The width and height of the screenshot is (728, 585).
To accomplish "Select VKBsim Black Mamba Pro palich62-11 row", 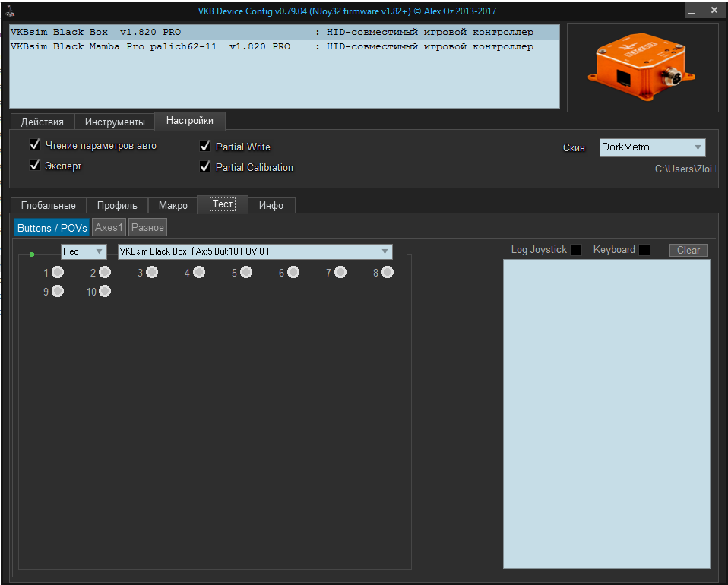I will 284,46.
